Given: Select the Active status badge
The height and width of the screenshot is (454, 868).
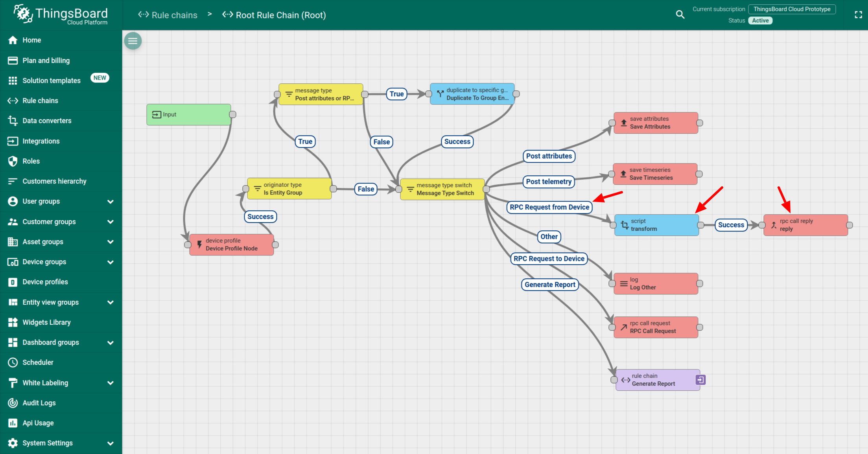Looking at the screenshot, I should (x=760, y=20).
